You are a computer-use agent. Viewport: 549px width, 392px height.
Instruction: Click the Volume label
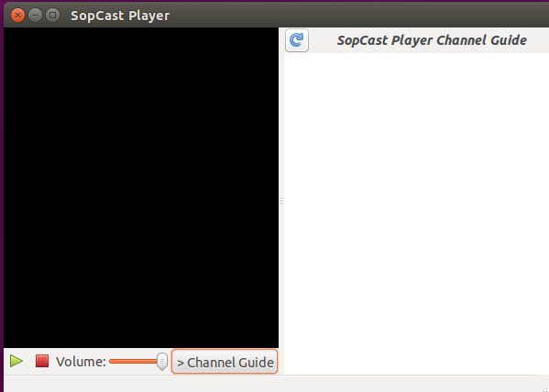pos(81,362)
